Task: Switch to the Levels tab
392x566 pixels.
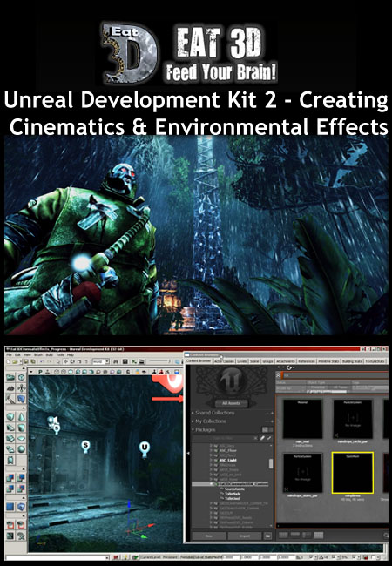Action: [242, 361]
